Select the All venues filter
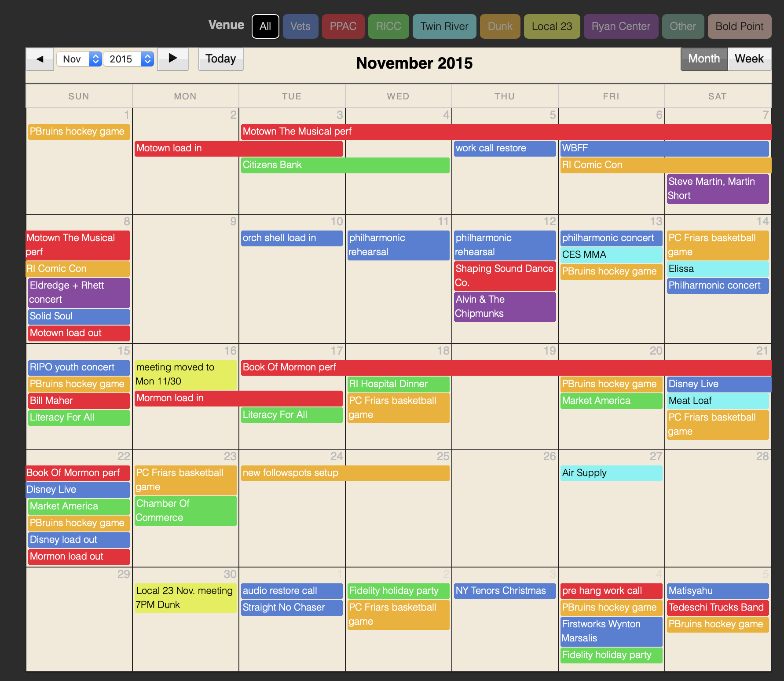 click(x=265, y=26)
